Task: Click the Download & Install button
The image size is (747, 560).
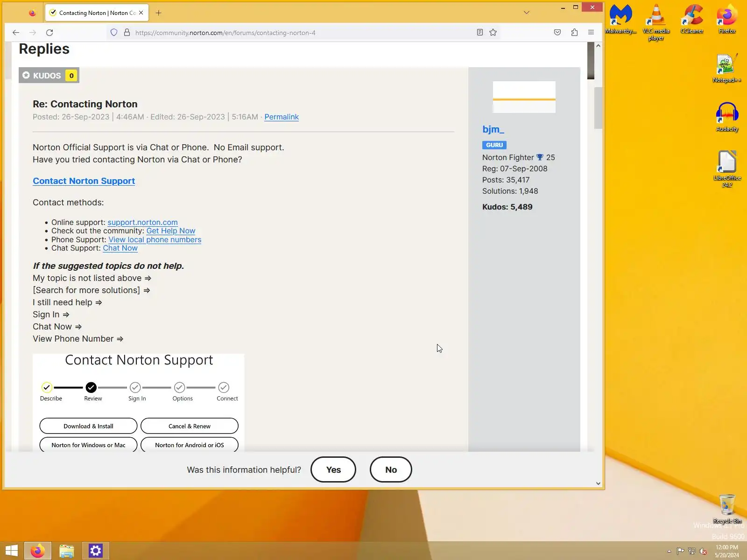Action: [x=88, y=426]
